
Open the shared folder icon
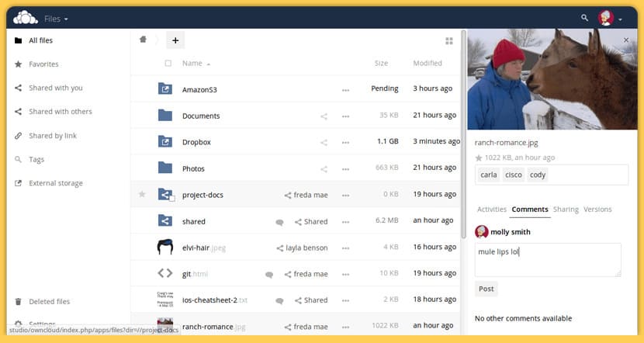[165, 220]
